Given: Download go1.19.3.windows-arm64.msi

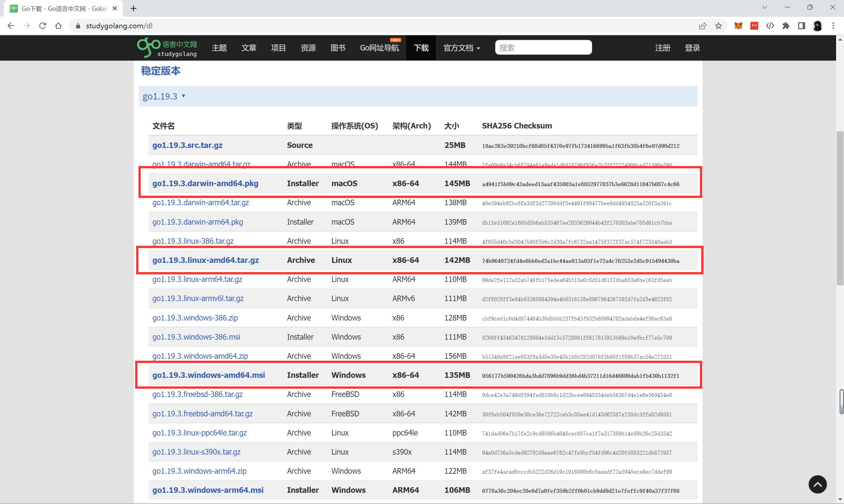Looking at the screenshot, I should click(208, 490).
